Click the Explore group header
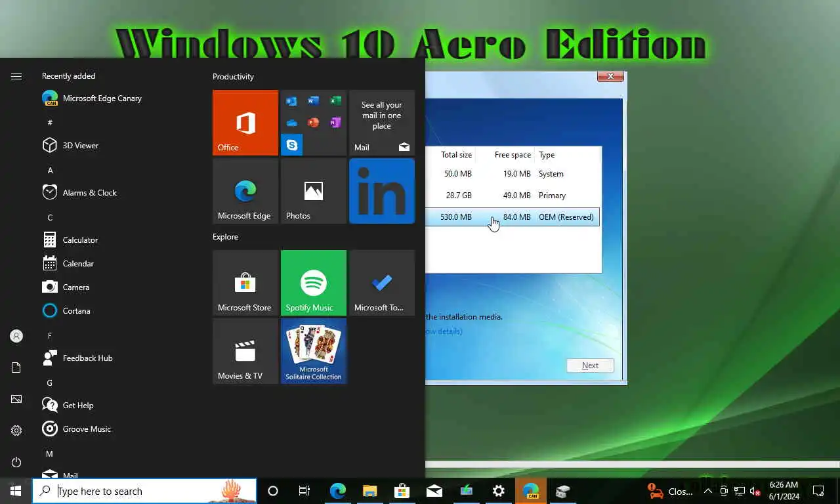 225,237
